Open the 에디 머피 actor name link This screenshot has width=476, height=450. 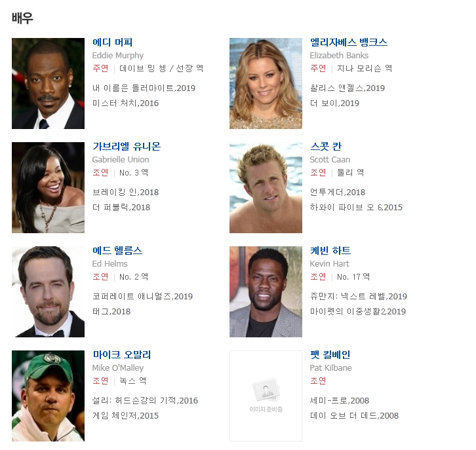(x=112, y=42)
